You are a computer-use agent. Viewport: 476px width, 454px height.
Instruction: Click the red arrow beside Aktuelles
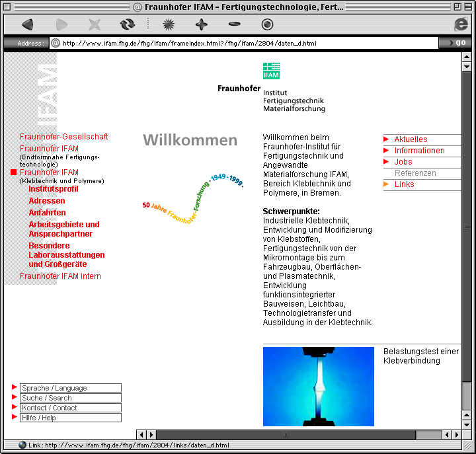[386, 139]
